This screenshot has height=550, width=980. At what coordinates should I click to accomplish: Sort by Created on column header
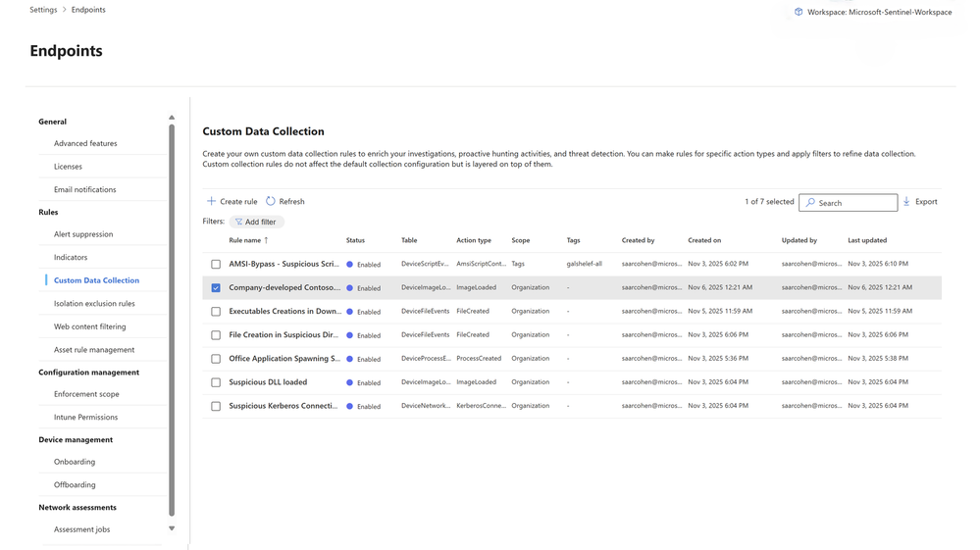pos(704,240)
